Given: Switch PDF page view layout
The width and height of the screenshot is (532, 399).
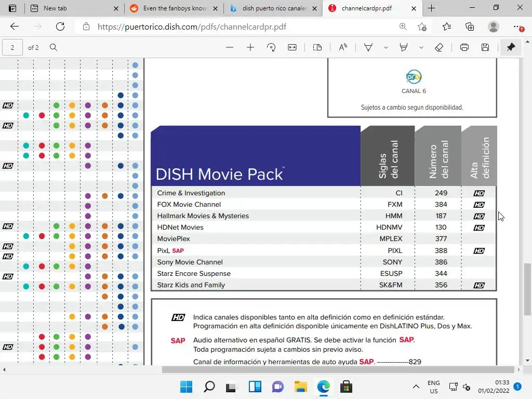Looking at the screenshot, I should pos(317,47).
